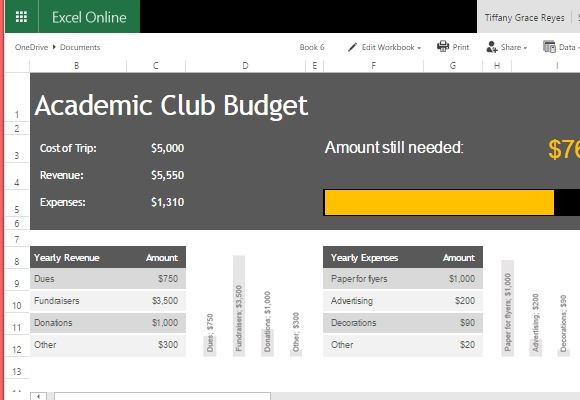Click the printer icon
This screenshot has height=400, width=580.
tap(443, 47)
